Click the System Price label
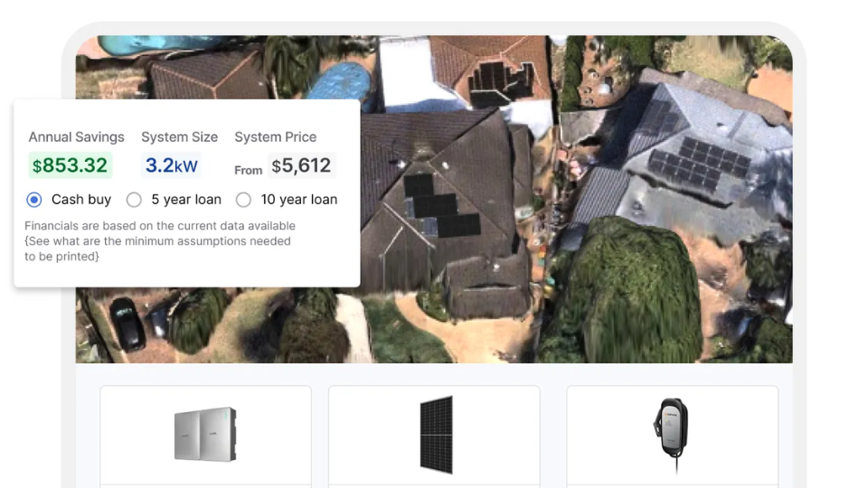Image resolution: width=868 pixels, height=488 pixels. [x=276, y=137]
